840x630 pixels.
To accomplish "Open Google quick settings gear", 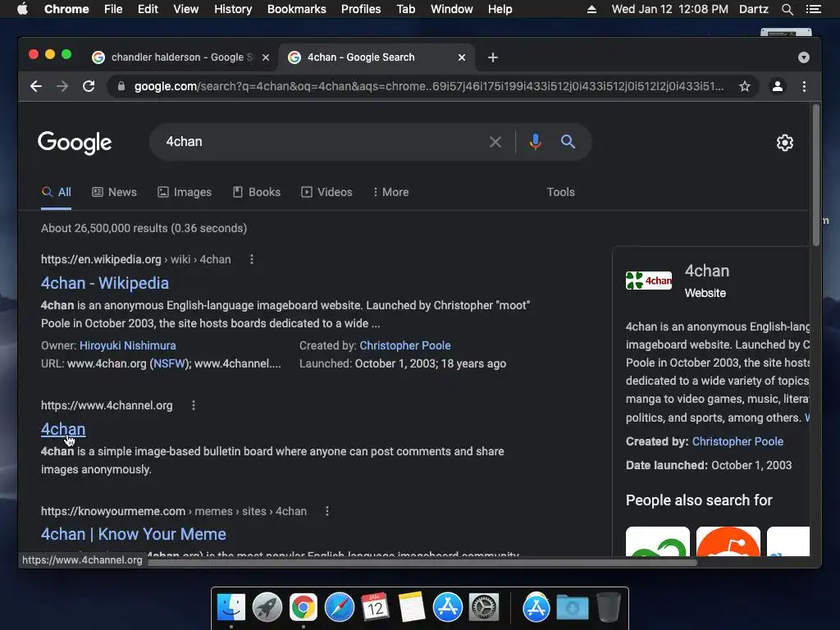I will [785, 143].
